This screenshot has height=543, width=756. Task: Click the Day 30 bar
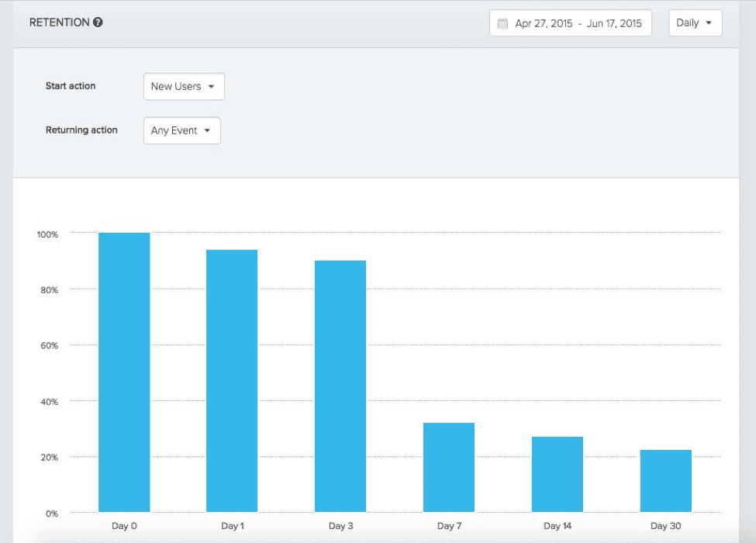click(665, 481)
